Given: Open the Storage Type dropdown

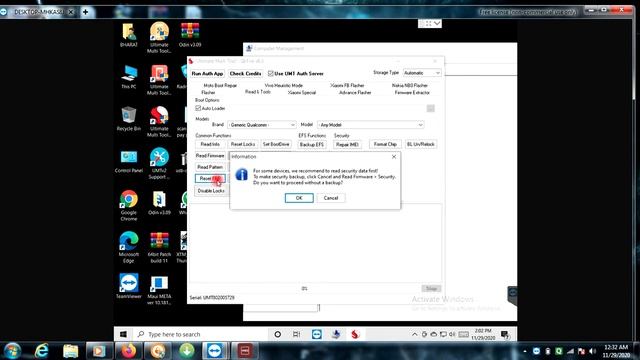Looking at the screenshot, I should point(422,73).
